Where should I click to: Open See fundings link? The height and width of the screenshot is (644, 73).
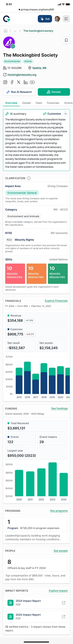pyautogui.click(x=59, y=409)
